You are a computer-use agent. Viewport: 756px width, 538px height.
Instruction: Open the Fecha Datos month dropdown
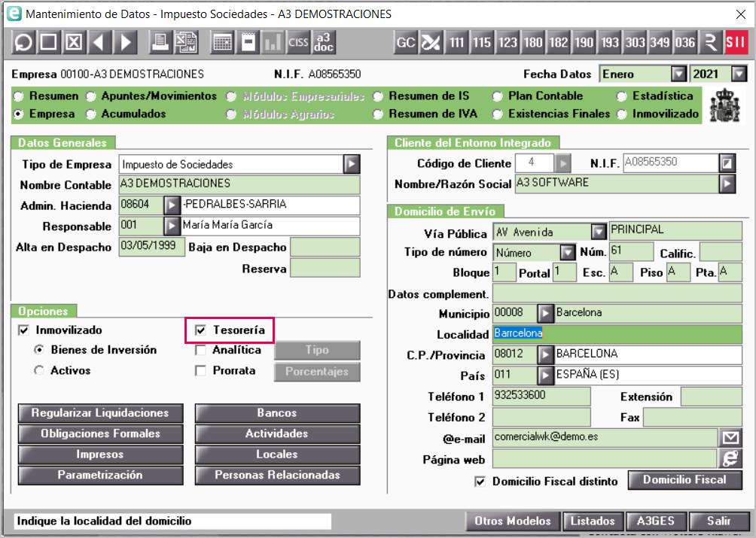[x=679, y=74]
